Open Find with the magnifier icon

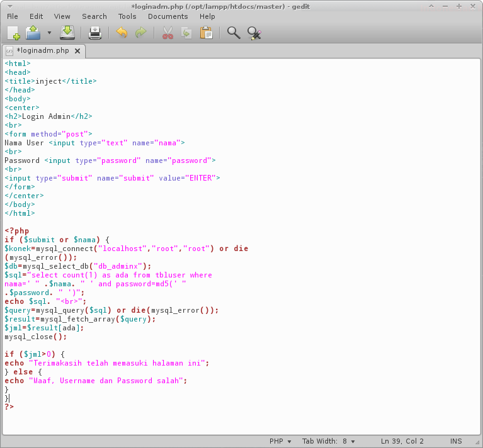pos(234,33)
